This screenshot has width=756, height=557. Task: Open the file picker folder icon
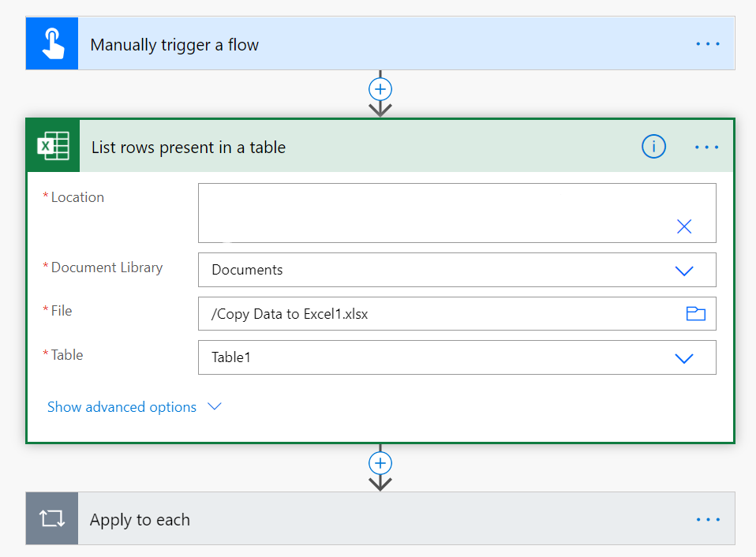point(695,314)
